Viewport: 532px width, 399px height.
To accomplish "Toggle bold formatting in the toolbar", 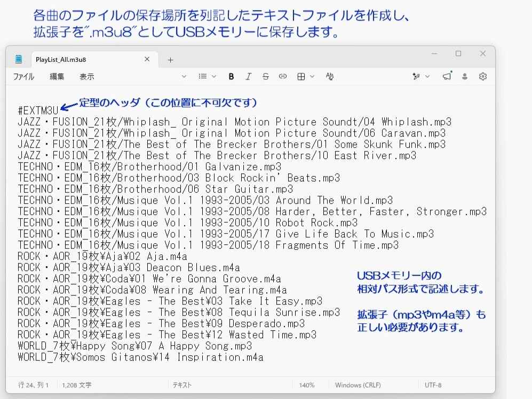I will tap(231, 77).
